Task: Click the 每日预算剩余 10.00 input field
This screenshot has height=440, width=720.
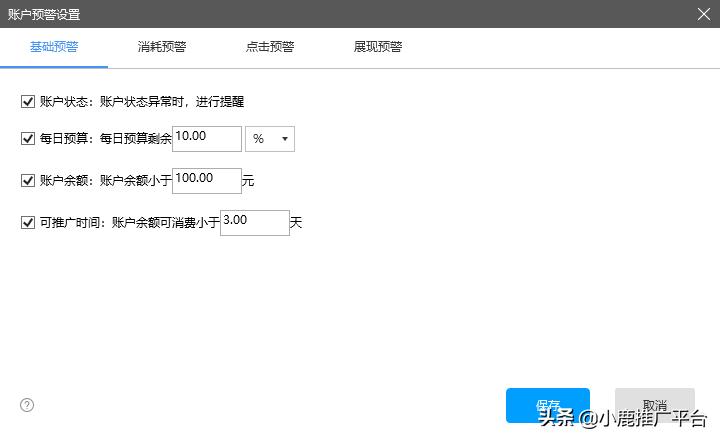Action: tap(207, 139)
